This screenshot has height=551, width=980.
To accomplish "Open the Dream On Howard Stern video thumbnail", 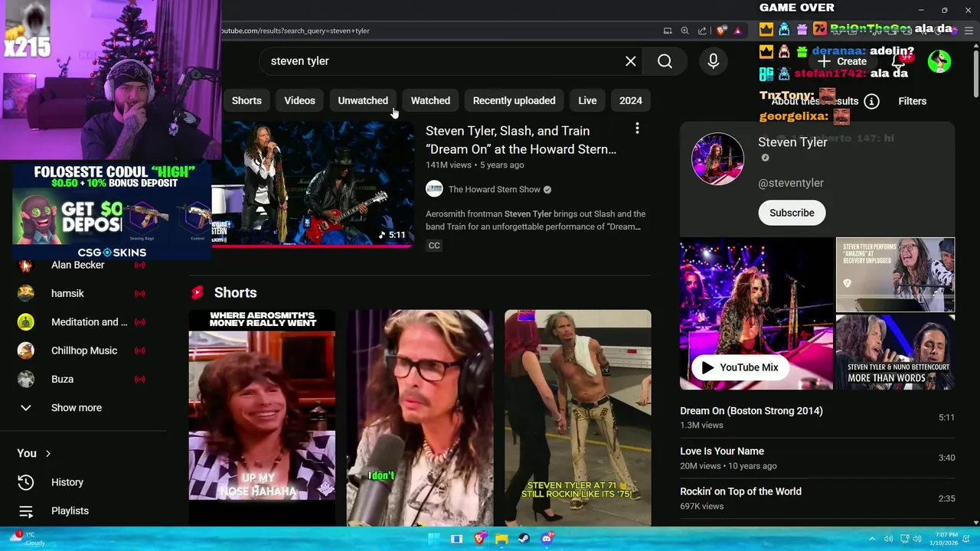I will click(312, 184).
